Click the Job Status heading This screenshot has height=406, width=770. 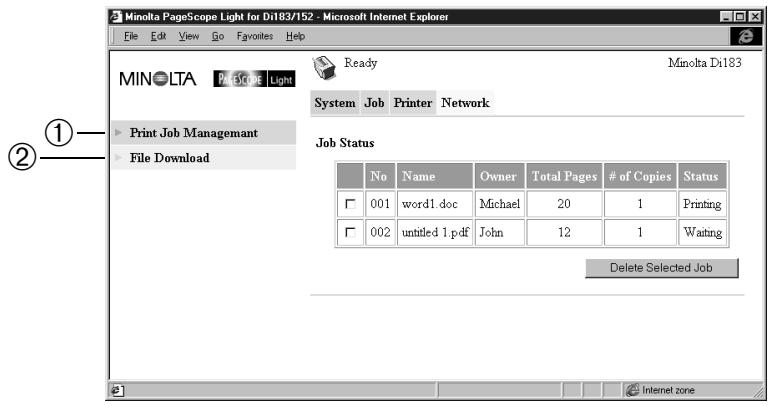click(345, 143)
